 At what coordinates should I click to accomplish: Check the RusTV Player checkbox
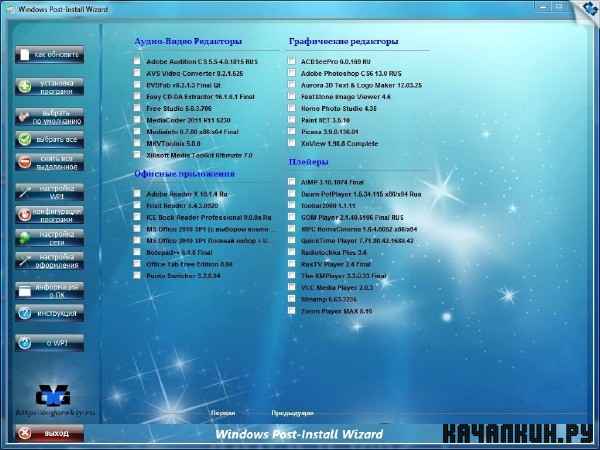[x=292, y=264]
